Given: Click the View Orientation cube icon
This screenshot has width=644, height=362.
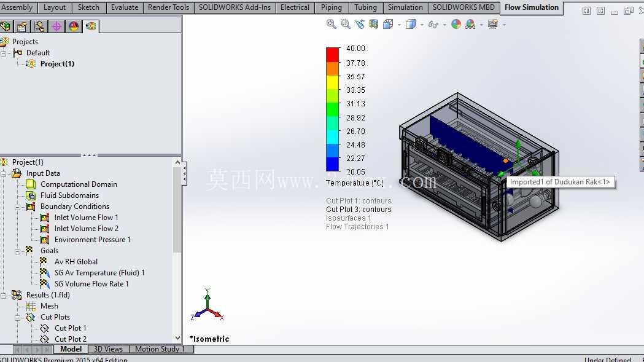Looking at the screenshot, I should (x=388, y=24).
